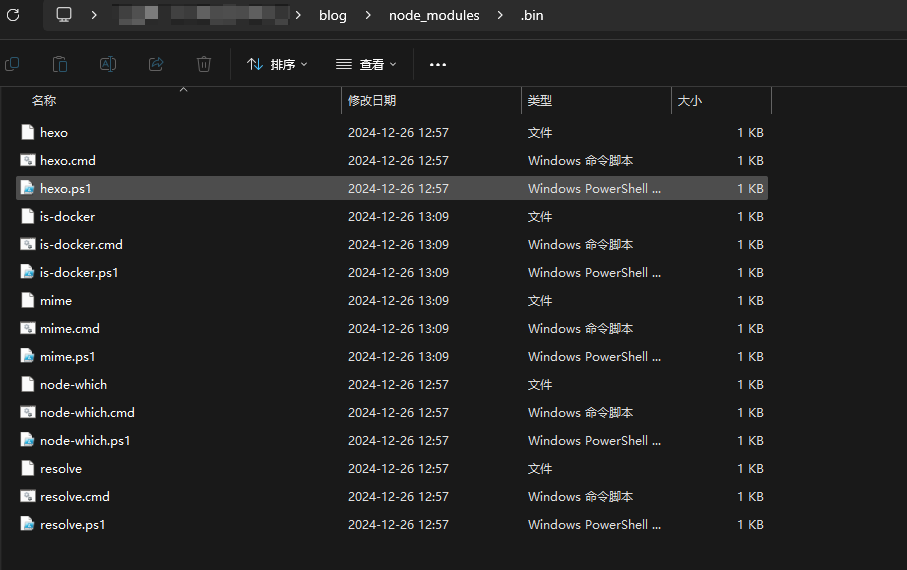Viewport: 907px width, 570px height.
Task: Expand chevron after the monitor icon
Action: click(x=94, y=15)
